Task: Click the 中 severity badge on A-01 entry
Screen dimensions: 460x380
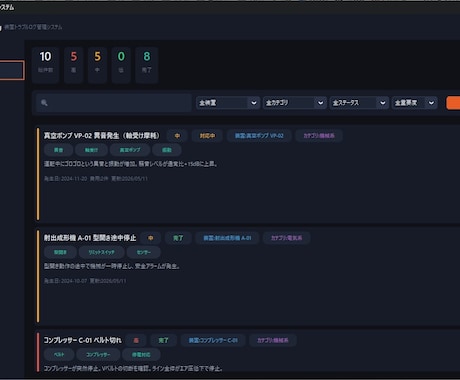Action: [151, 238]
